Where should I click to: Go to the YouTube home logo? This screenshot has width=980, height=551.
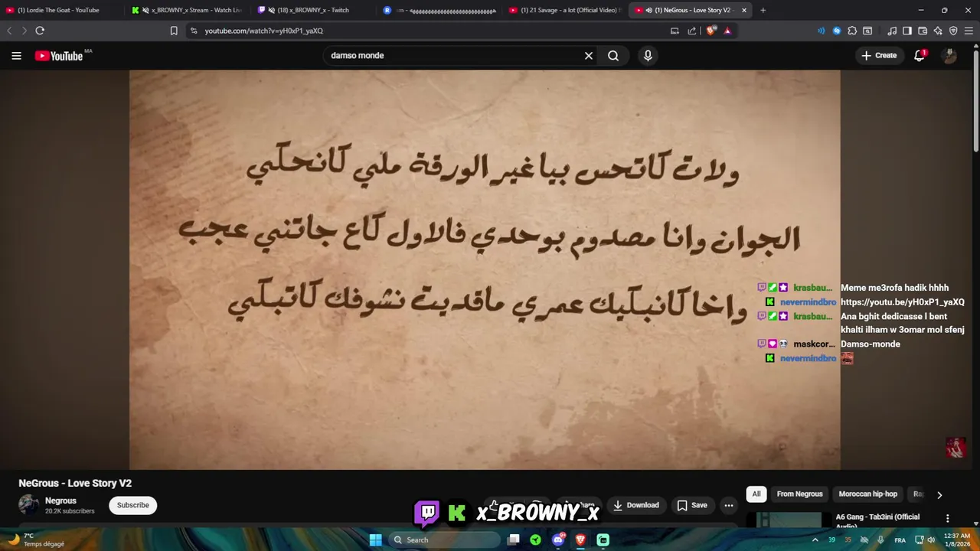[x=59, y=56]
